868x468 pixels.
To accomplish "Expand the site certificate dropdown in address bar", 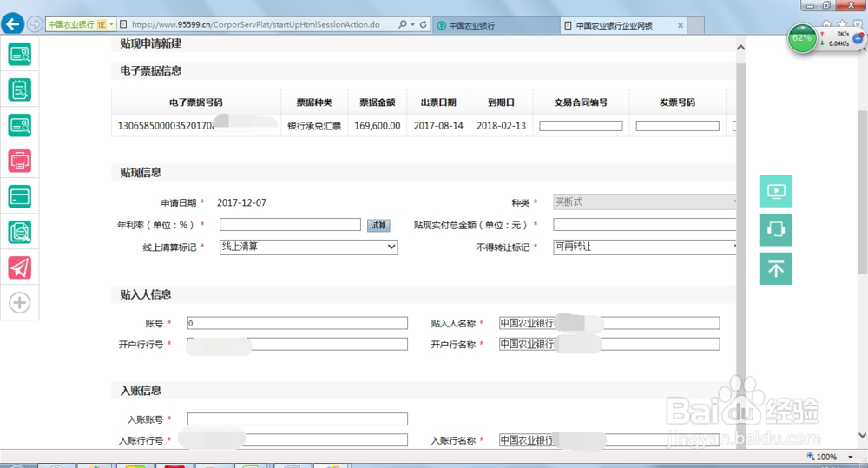I will point(111,24).
